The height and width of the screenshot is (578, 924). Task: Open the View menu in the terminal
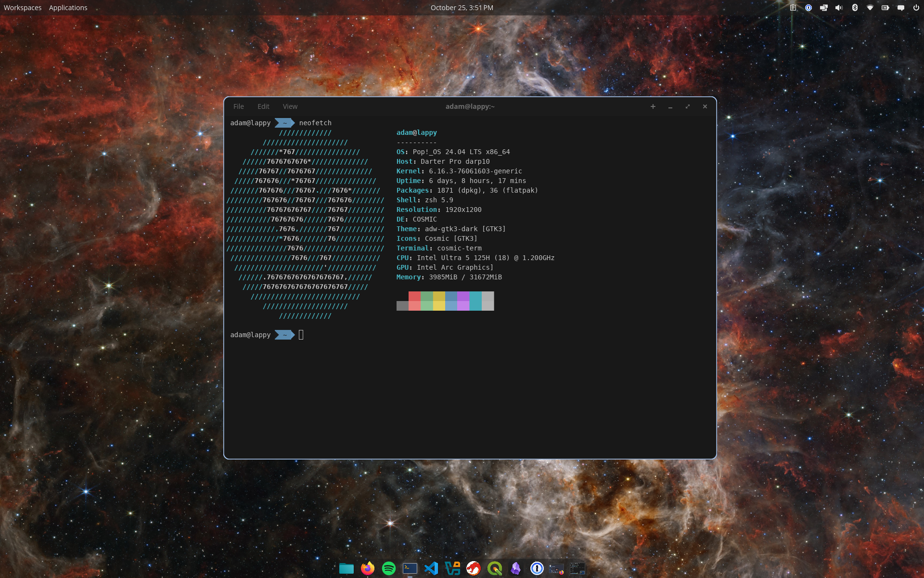point(290,106)
